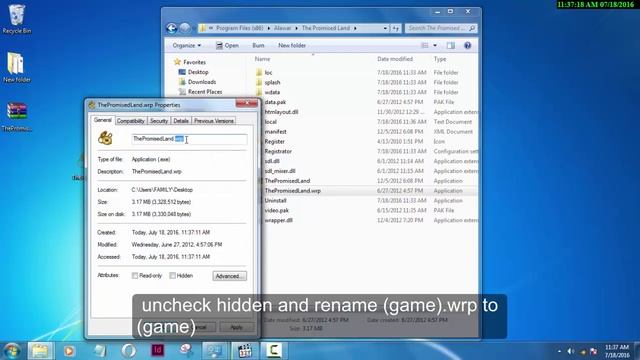Refresh the Explorer folder view

coord(396,28)
